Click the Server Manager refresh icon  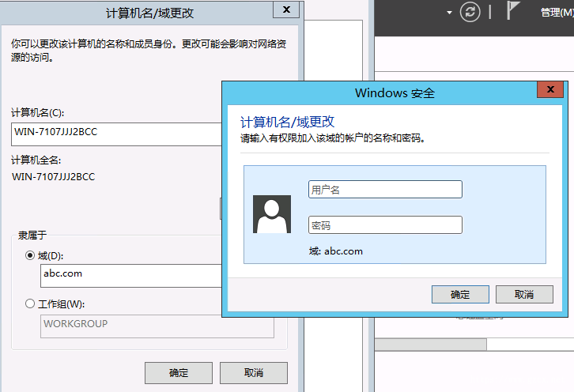(x=470, y=12)
